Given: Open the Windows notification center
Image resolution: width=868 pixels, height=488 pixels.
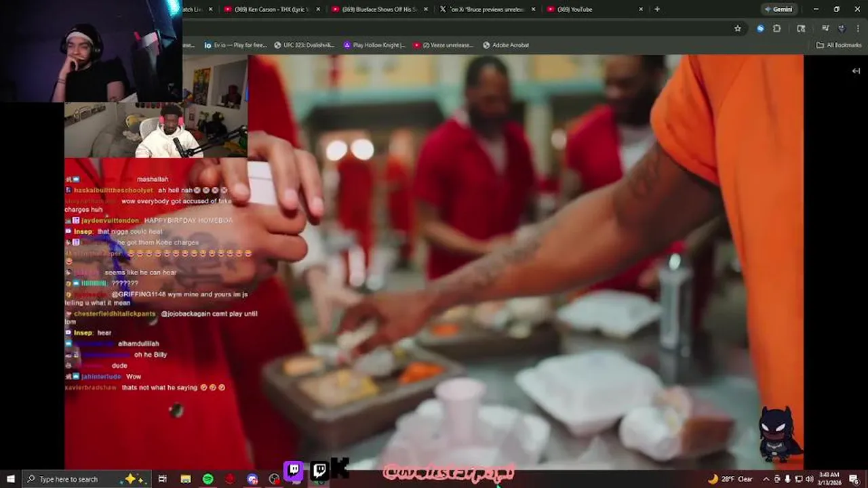Looking at the screenshot, I should (x=854, y=479).
